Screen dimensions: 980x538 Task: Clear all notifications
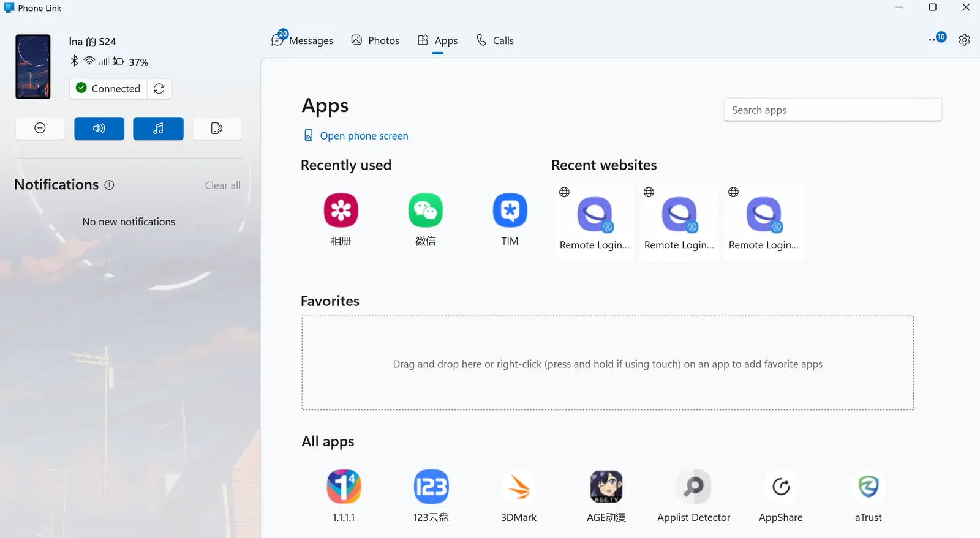pyautogui.click(x=222, y=185)
